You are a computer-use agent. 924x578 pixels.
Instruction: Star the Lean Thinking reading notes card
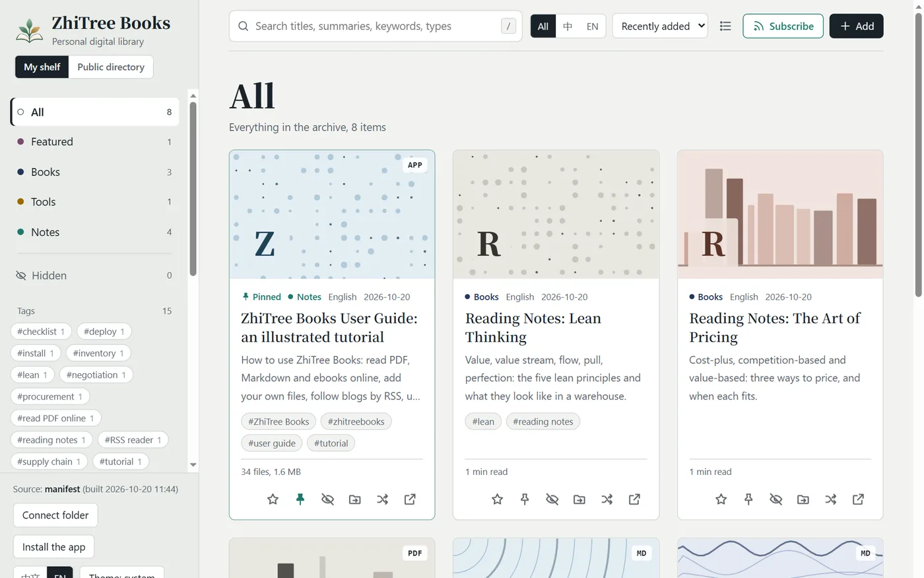tap(497, 499)
